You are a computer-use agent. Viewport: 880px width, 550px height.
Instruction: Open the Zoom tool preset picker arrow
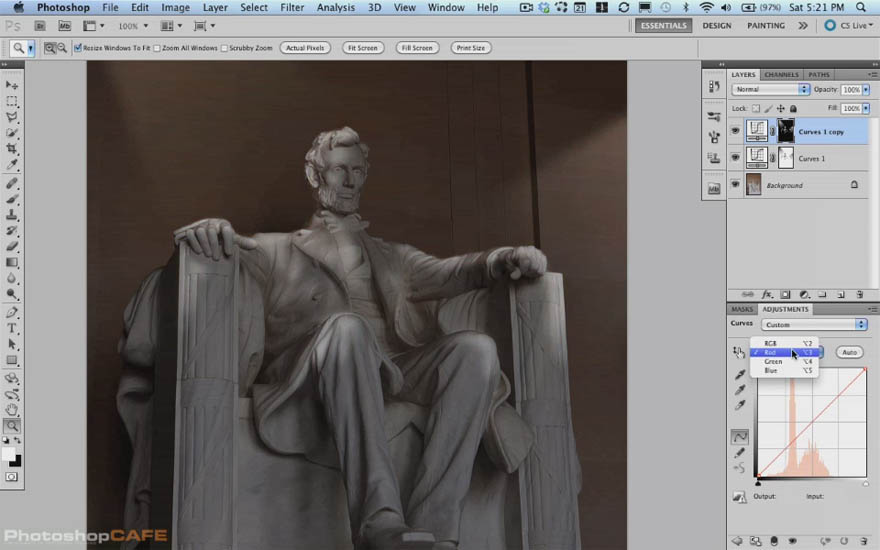[x=31, y=48]
